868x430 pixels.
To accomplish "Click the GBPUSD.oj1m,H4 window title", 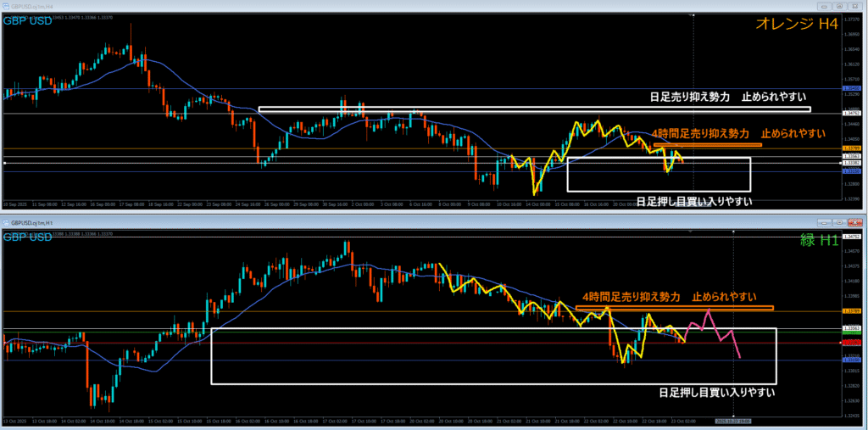I will tap(31, 6).
